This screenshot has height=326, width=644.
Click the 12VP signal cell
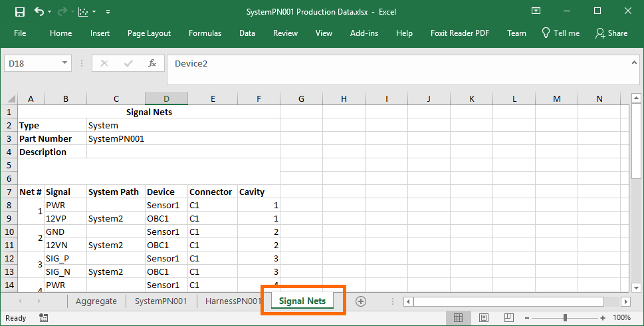pos(65,218)
